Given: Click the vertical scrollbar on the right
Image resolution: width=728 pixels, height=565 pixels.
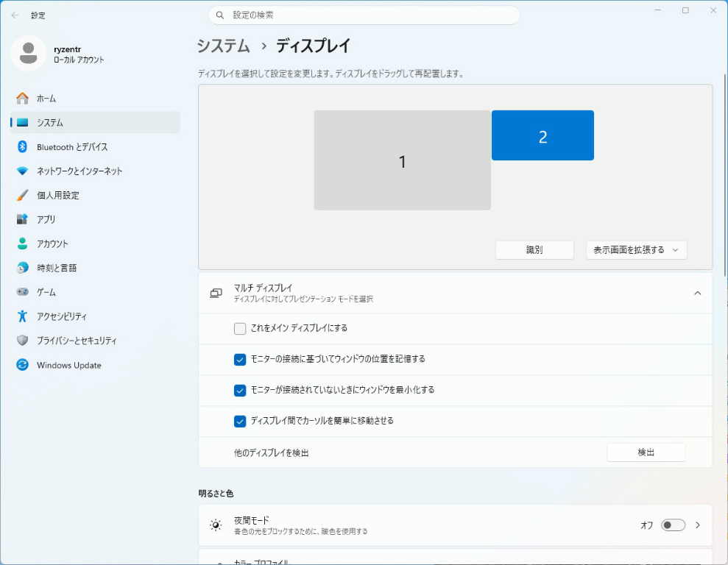Looking at the screenshot, I should click(x=725, y=175).
